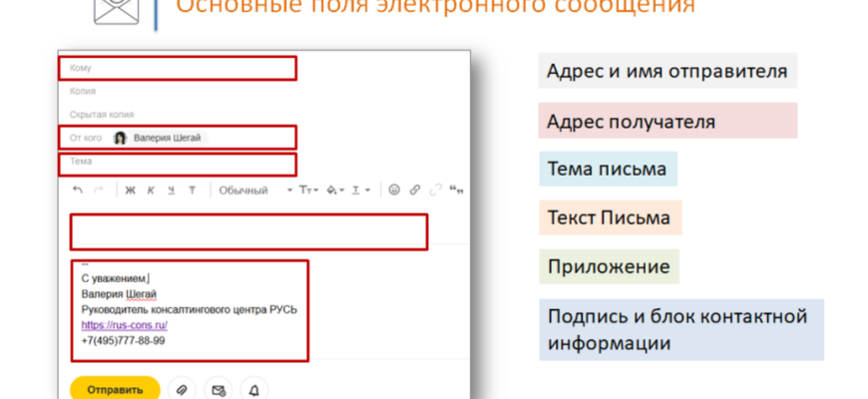
Task: Open the text color dropdown
Action: point(360,190)
